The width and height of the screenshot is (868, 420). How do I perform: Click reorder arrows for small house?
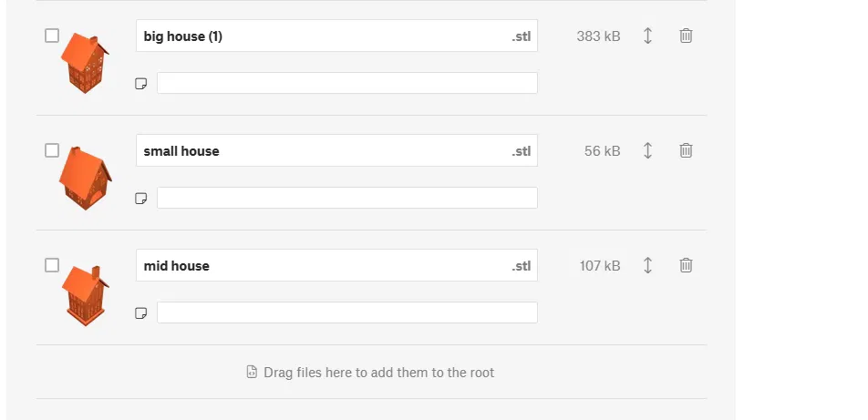647,150
